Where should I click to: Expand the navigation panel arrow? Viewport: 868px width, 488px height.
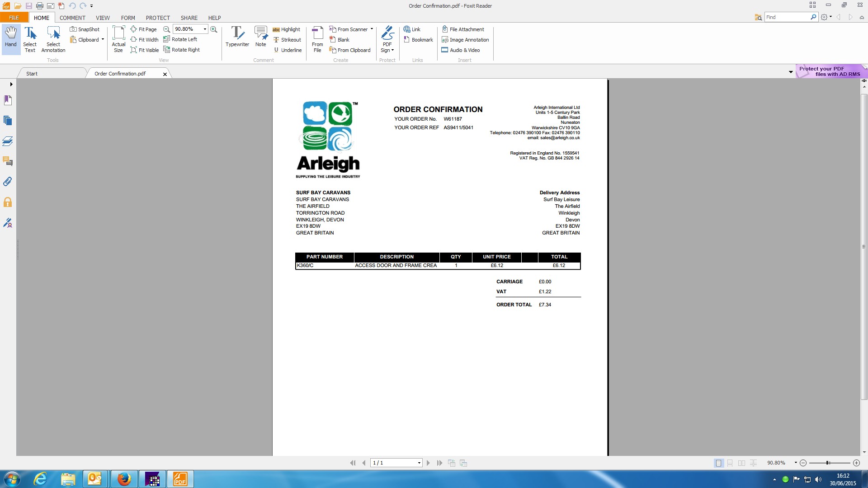click(11, 84)
